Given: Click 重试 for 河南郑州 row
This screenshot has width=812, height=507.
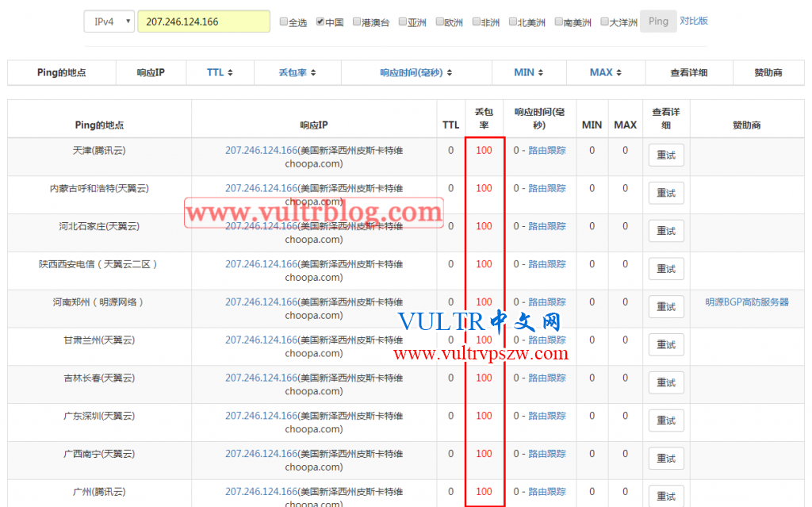Looking at the screenshot, I should coord(666,307).
